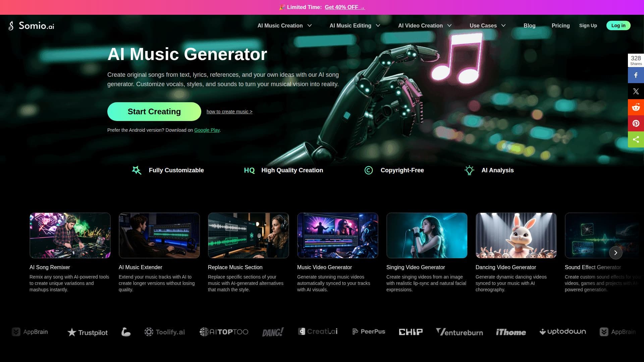Click the Fully Customizable star icon

point(137,170)
